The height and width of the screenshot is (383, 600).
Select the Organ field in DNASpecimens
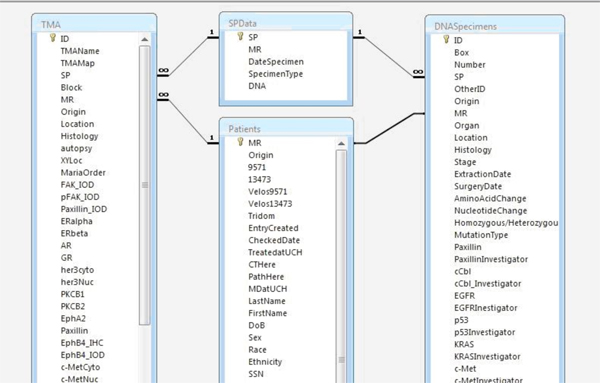466,126
